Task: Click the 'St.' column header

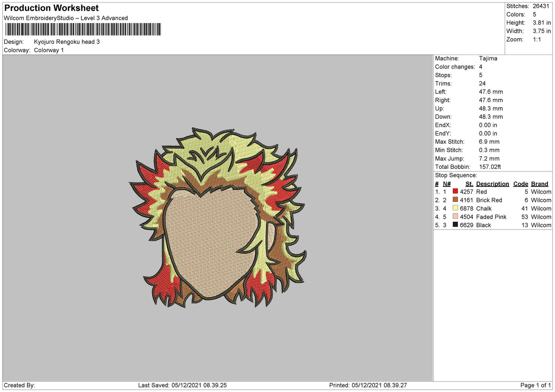Action: [x=469, y=184]
